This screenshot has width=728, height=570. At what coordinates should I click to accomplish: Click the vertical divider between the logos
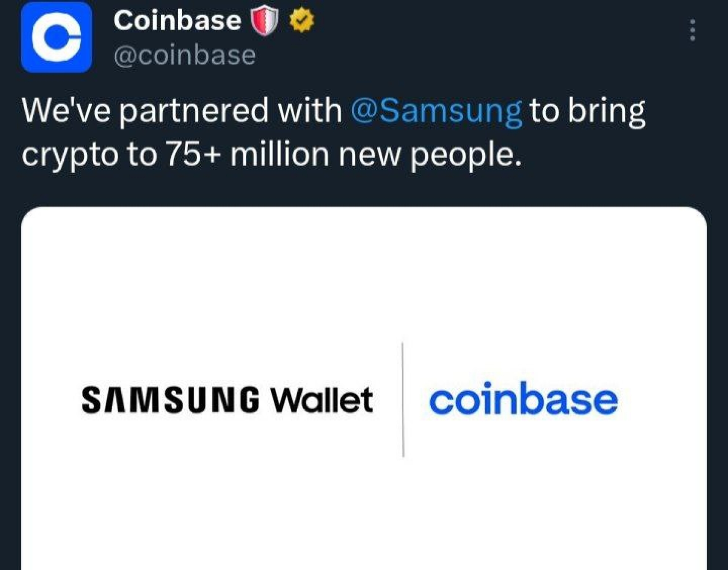point(403,399)
